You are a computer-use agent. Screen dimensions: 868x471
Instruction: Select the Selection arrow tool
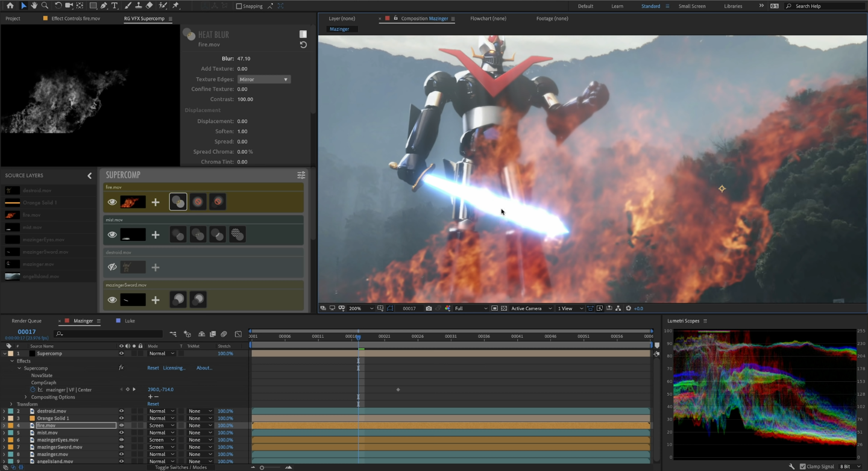(24, 5)
